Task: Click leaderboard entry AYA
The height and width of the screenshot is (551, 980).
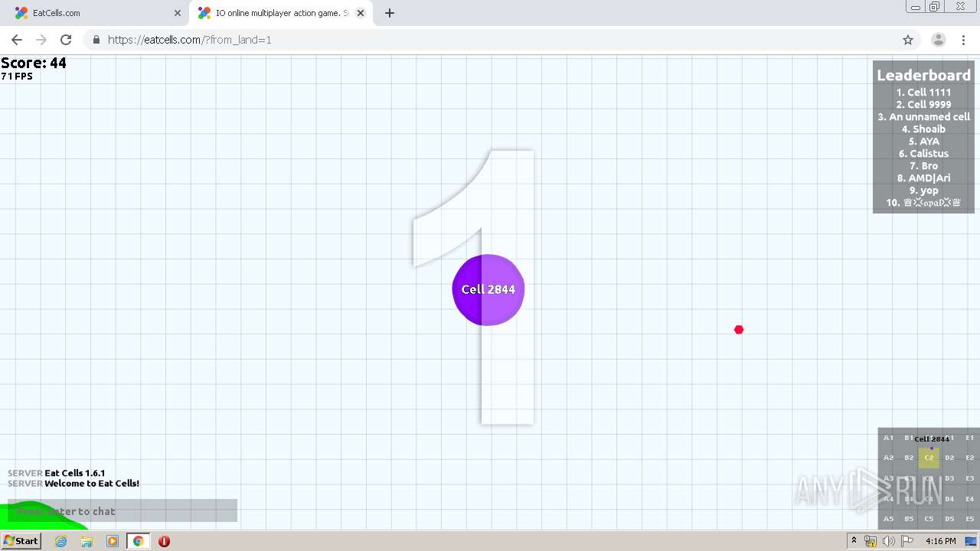Action: pos(923,141)
